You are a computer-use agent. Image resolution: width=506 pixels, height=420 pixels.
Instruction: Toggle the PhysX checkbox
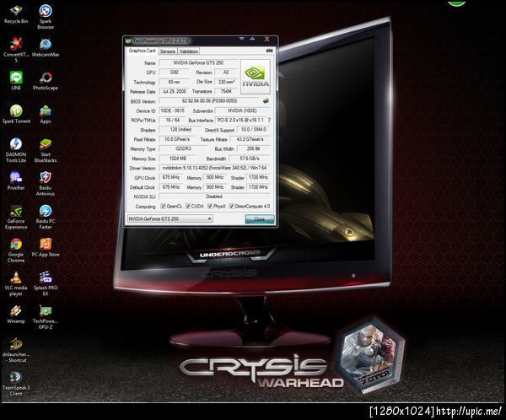(x=210, y=206)
